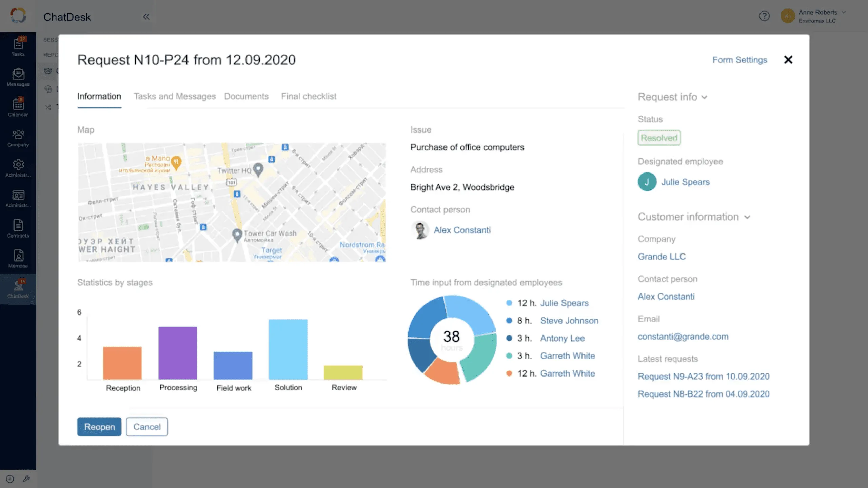Click the add plus icon at bottom left
The image size is (868, 488).
tap(10, 479)
